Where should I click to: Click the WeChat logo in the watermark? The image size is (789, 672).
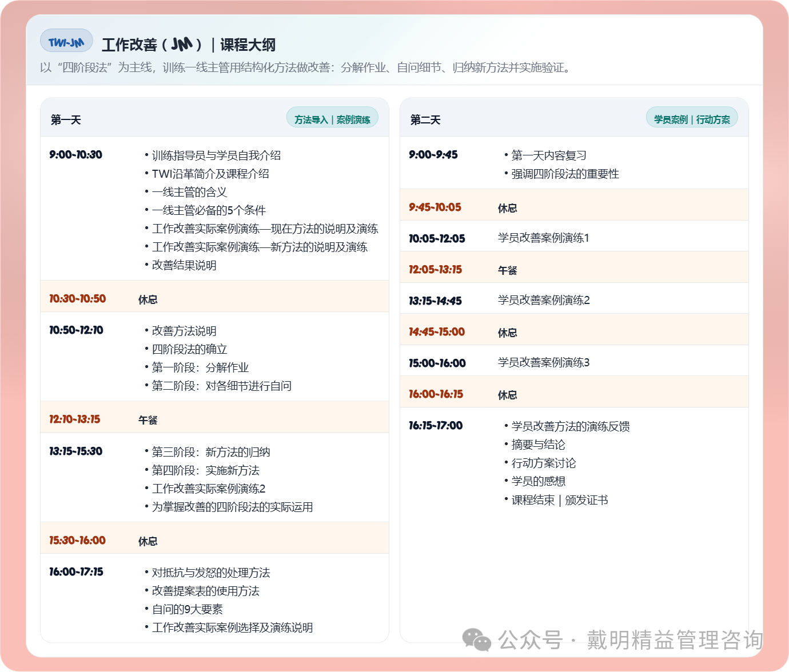coord(476,639)
